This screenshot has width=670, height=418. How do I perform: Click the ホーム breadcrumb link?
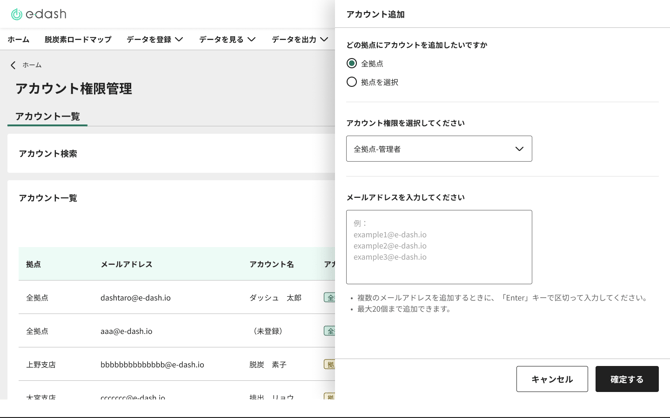pyautogui.click(x=32, y=65)
